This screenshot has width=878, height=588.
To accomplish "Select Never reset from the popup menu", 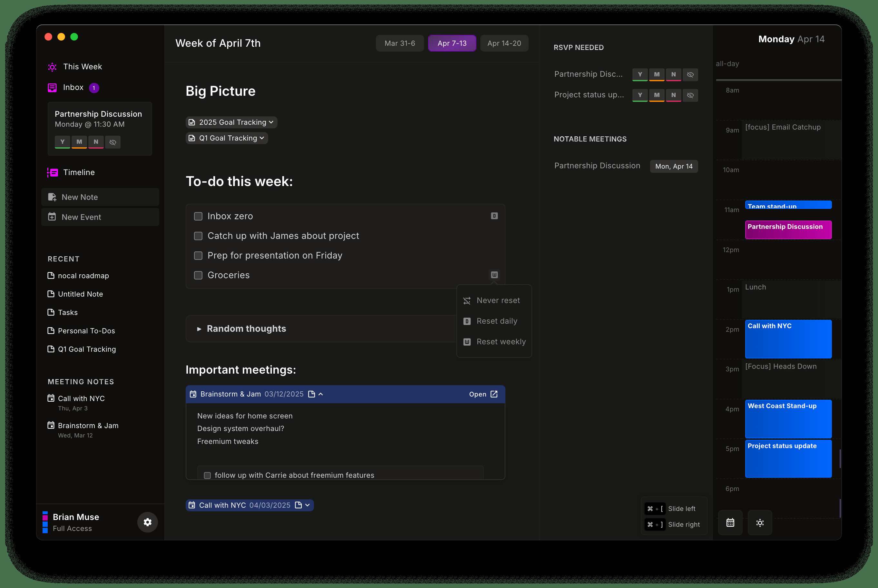I will (497, 300).
